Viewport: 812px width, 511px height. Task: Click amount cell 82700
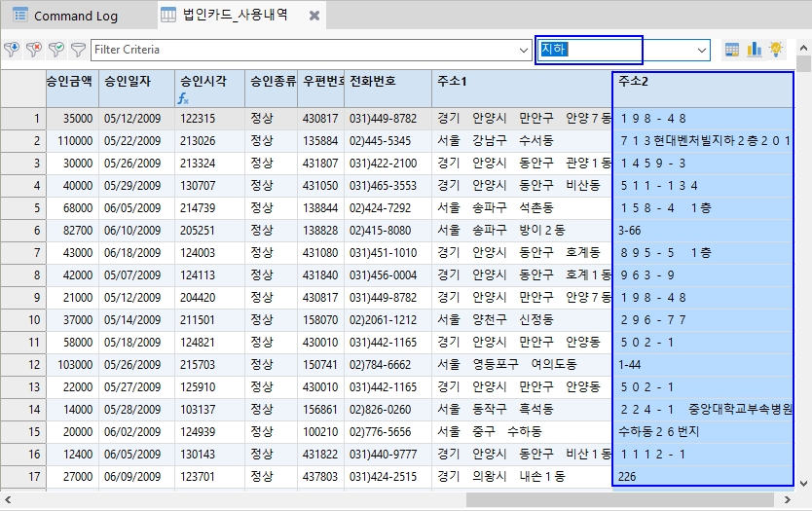(72, 231)
